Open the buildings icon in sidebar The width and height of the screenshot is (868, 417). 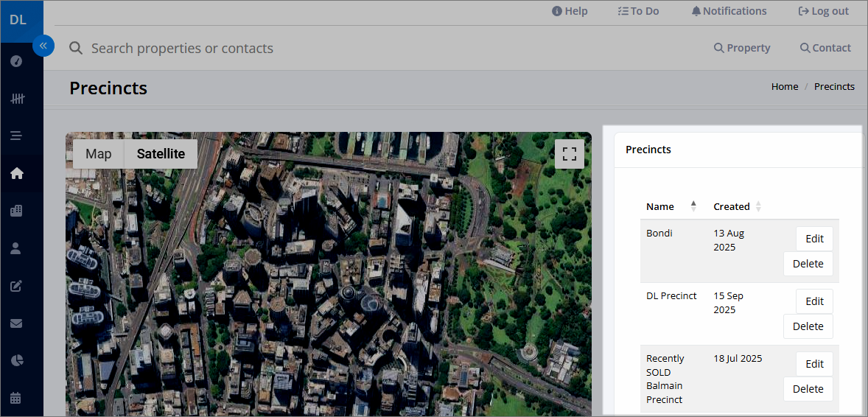17,211
